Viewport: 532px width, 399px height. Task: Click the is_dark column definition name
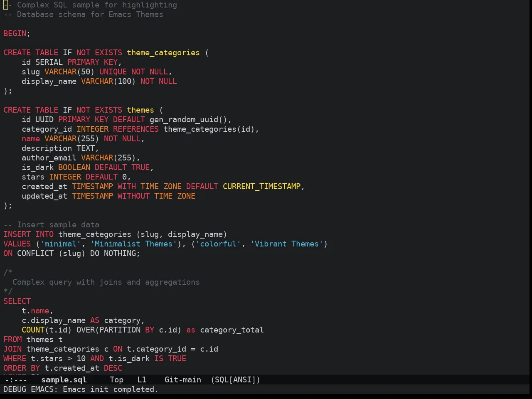[x=38, y=167]
